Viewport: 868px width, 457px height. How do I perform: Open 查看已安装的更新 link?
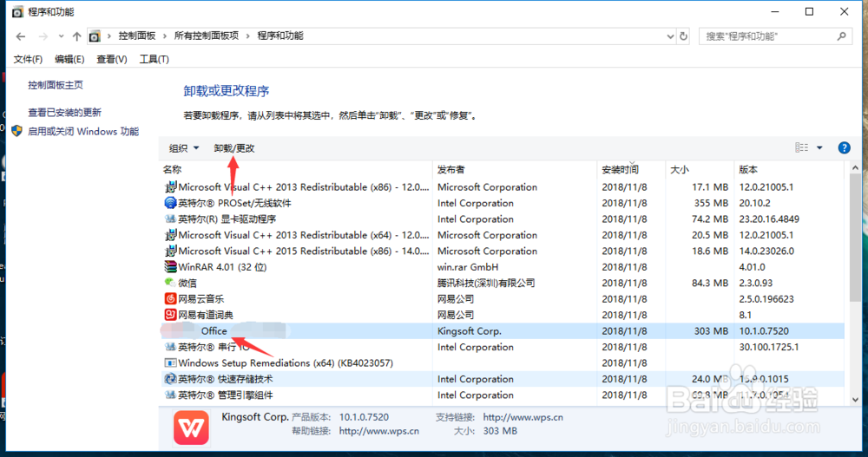(65, 113)
